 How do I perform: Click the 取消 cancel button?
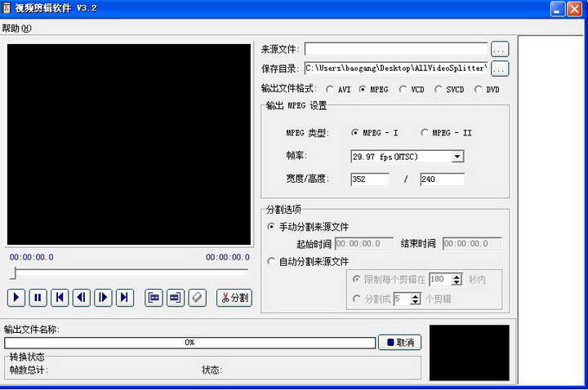[x=400, y=343]
